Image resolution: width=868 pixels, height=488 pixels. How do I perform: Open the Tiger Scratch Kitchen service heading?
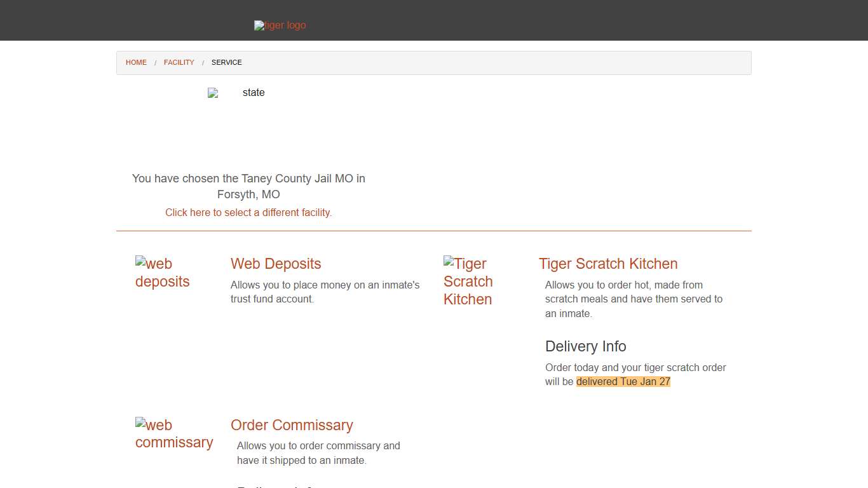click(607, 264)
